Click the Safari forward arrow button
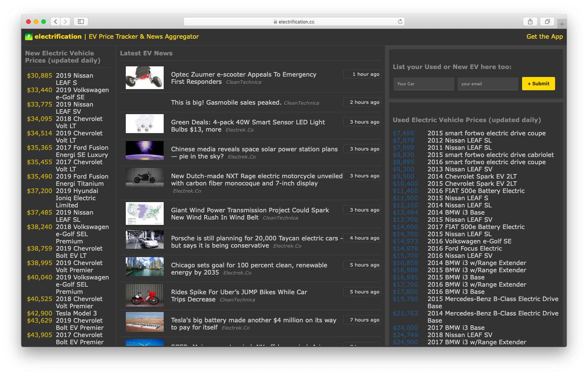The height and width of the screenshot is (375, 588). click(x=66, y=22)
